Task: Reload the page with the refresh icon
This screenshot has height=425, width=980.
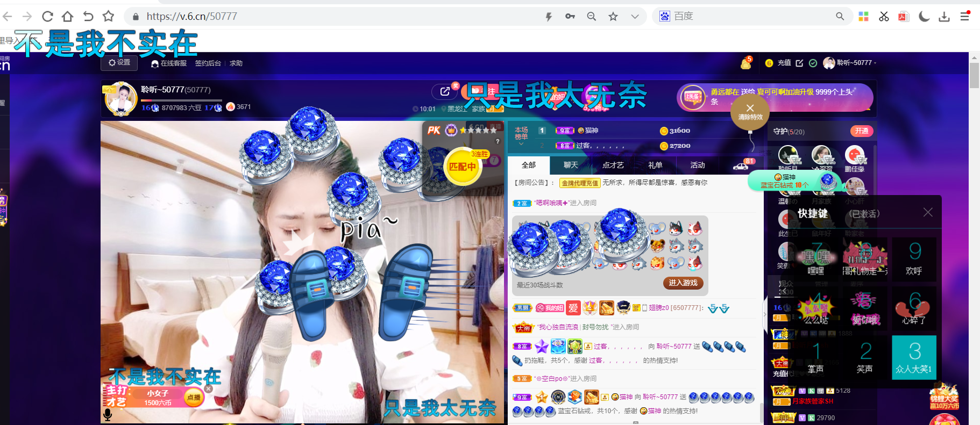Action: [x=47, y=17]
